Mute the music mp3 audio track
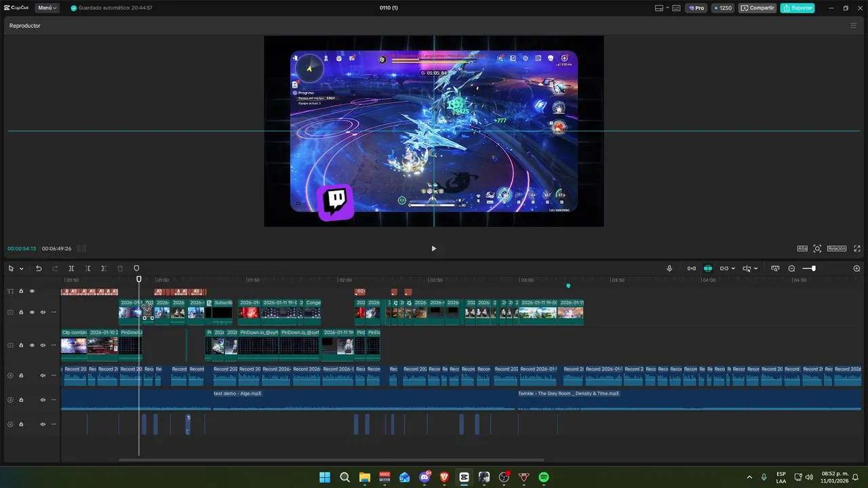The image size is (868, 488). pyautogui.click(x=43, y=400)
